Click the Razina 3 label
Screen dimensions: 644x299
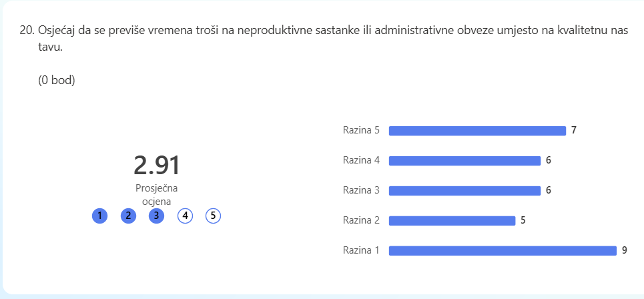pos(361,191)
